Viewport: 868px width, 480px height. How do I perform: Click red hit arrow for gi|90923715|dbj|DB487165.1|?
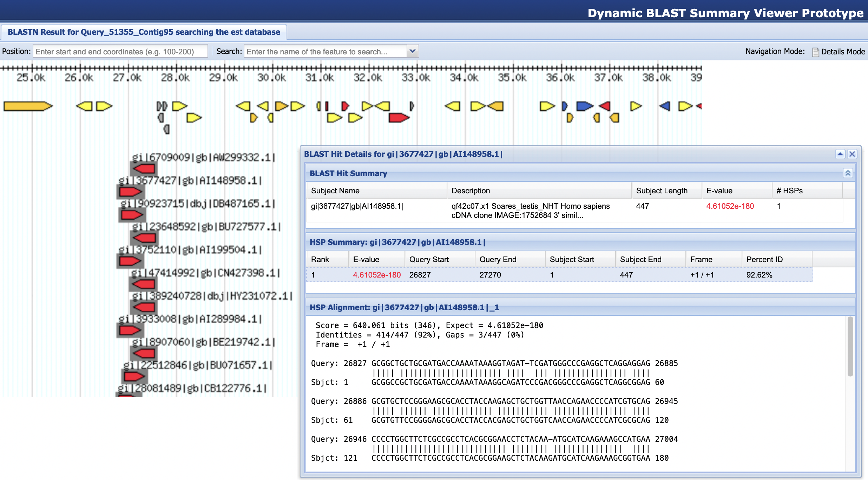click(x=132, y=215)
